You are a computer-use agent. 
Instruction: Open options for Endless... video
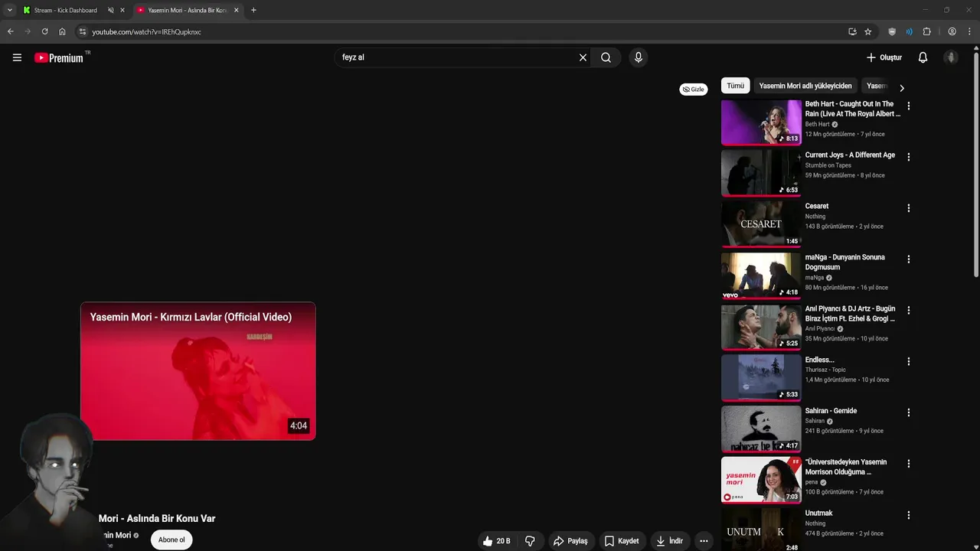pos(909,361)
